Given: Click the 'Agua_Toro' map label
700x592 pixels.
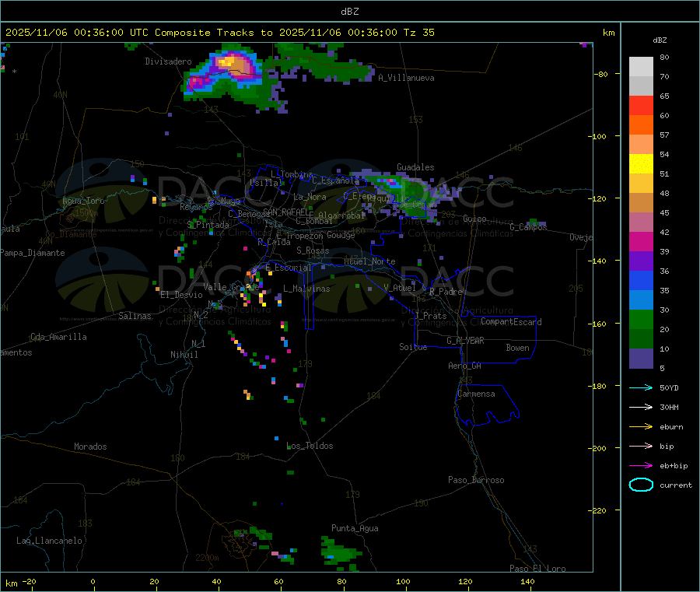Looking at the screenshot, I should 83,201.
